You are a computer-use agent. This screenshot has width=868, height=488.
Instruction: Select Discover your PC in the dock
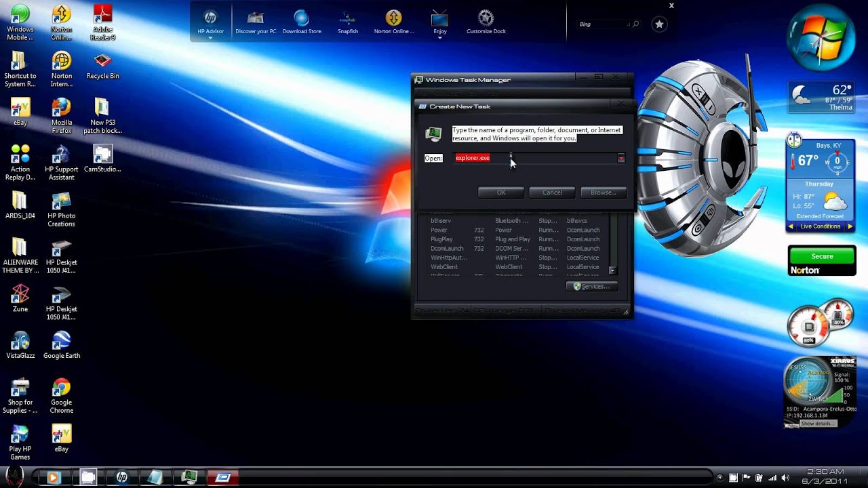pos(256,22)
